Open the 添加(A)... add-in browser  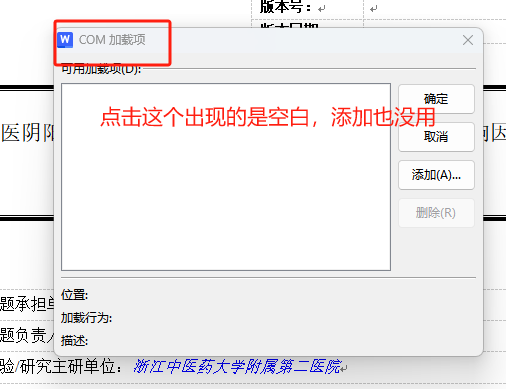pyautogui.click(x=436, y=175)
